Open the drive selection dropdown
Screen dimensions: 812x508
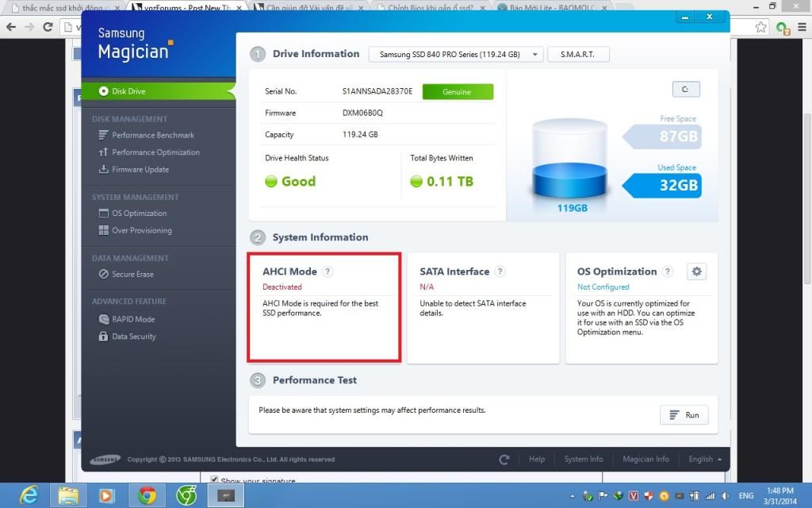coord(456,55)
